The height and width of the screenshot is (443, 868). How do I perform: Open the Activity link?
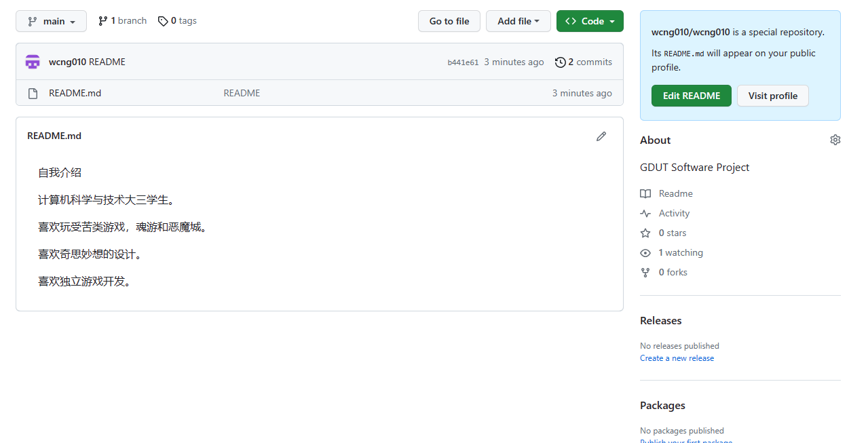pos(674,213)
